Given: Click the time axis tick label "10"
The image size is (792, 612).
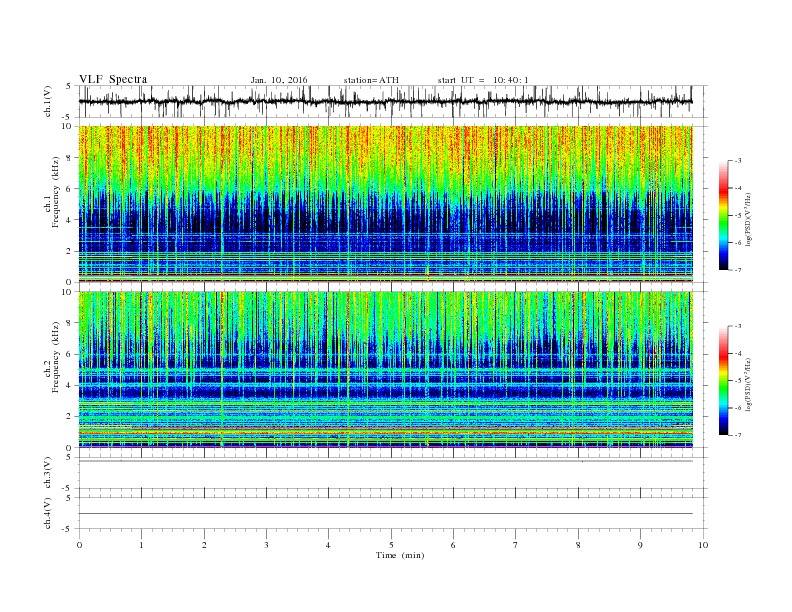Looking at the screenshot, I should pos(703,545).
